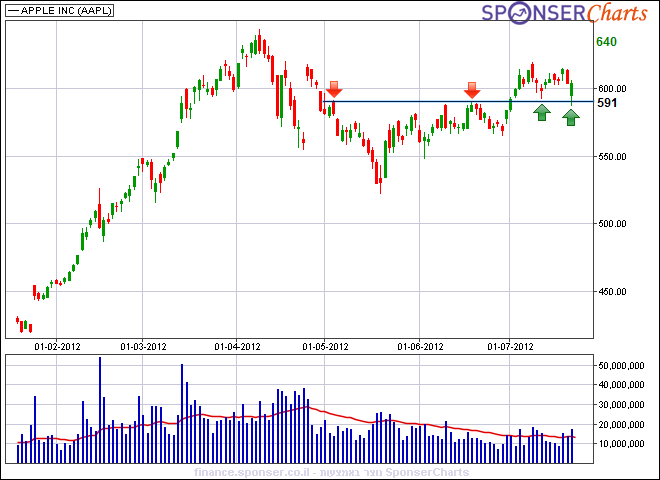The width and height of the screenshot is (660, 480).
Task: Click the APPLE INC (AAPL) legend label
Action: click(59, 11)
